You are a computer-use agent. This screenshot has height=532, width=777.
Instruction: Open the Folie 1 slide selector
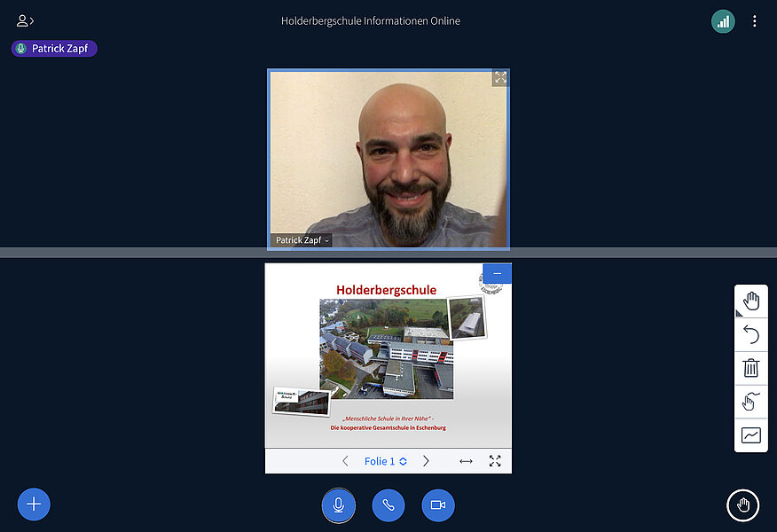(x=386, y=461)
